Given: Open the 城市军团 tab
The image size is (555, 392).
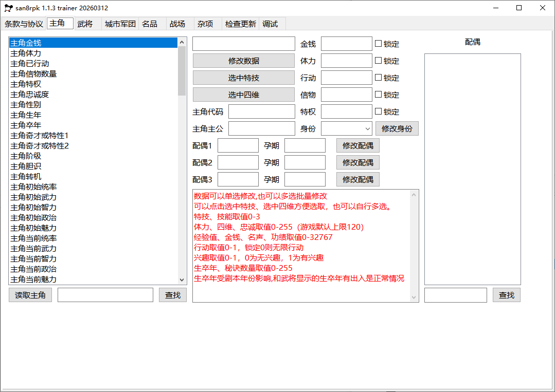Looking at the screenshot, I should tap(120, 24).
